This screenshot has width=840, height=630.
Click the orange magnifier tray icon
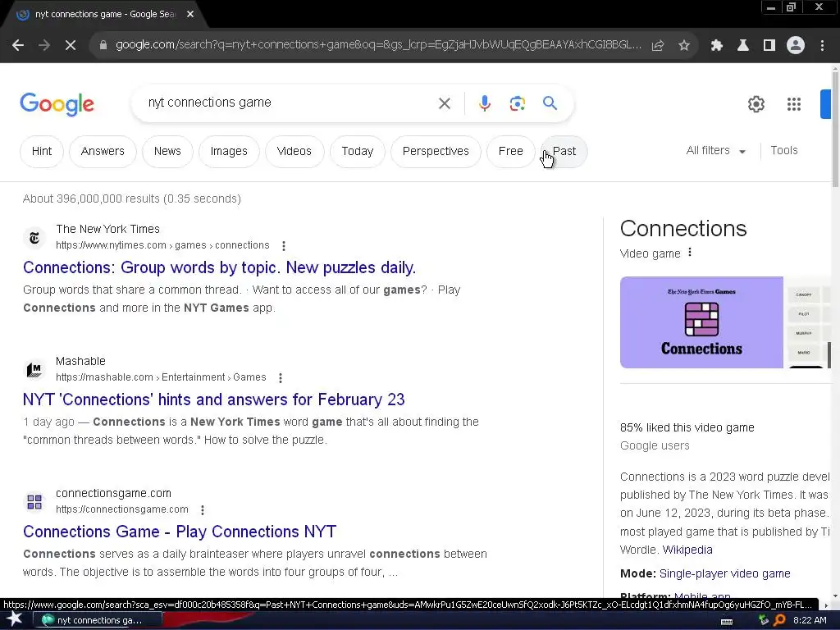(779, 620)
